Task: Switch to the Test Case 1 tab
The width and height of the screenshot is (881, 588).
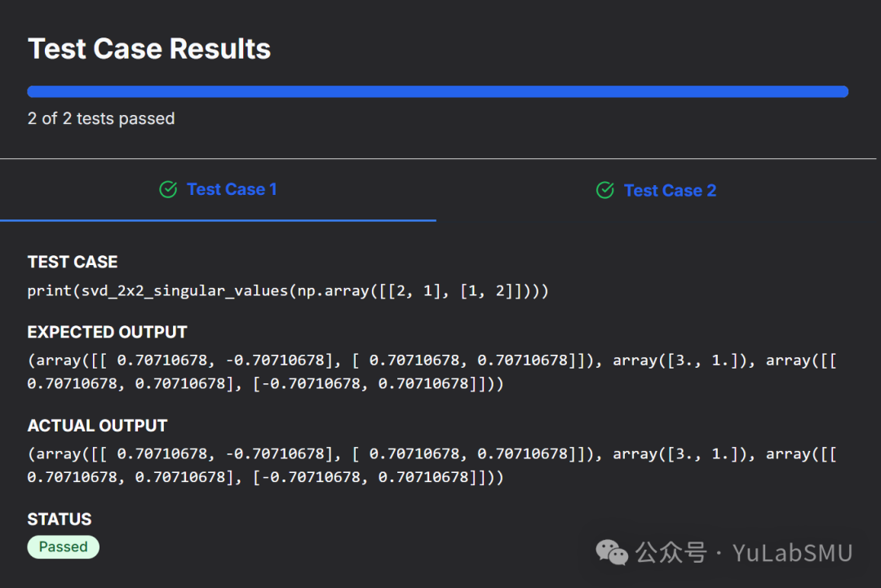Action: [231, 190]
